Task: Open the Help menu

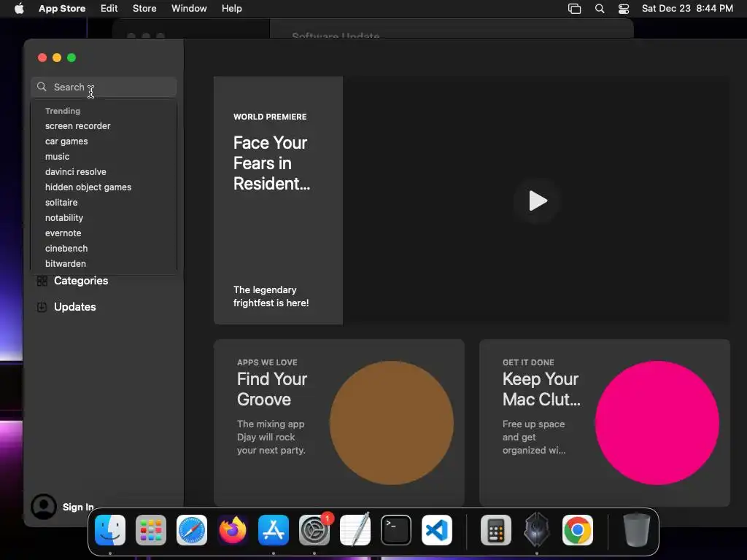Action: coord(231,8)
